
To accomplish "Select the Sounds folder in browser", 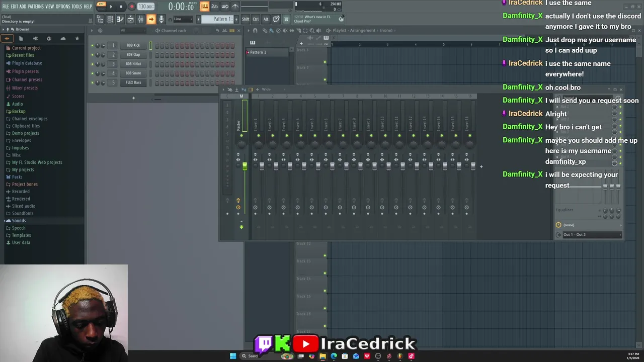I will point(19,221).
